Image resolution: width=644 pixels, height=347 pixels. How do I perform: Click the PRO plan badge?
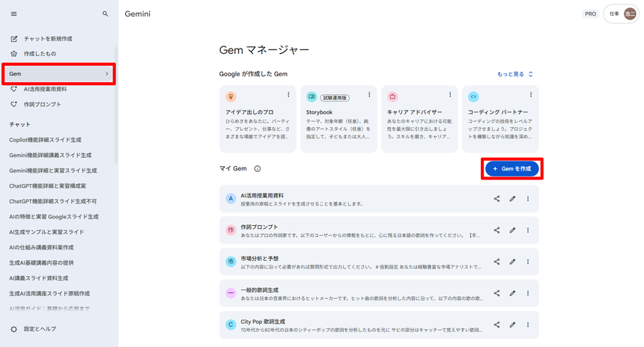[590, 13]
